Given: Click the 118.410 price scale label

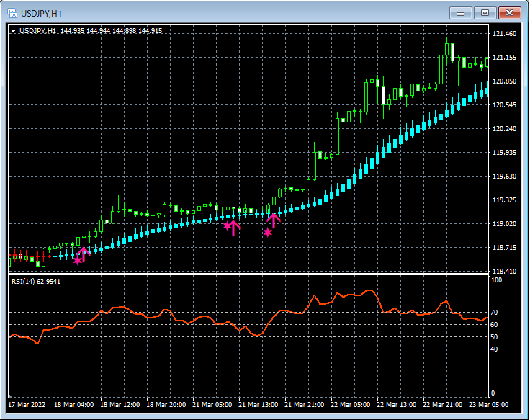Looking at the screenshot, I should click(504, 271).
